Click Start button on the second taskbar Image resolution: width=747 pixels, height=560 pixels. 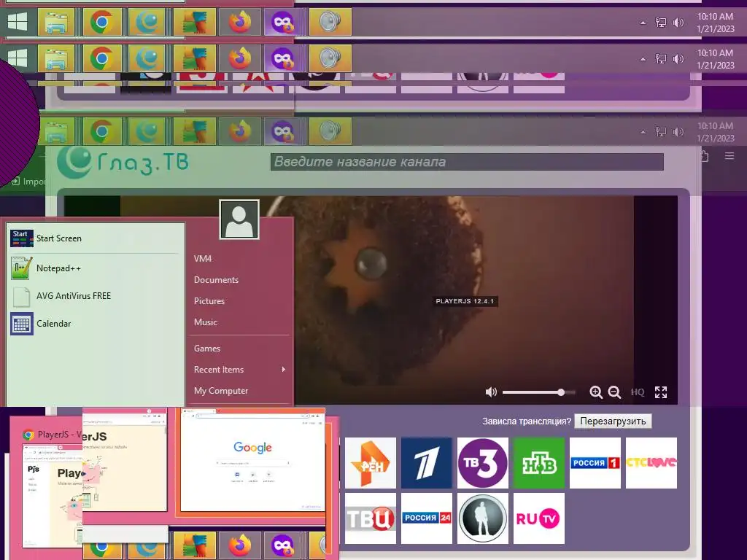18,58
